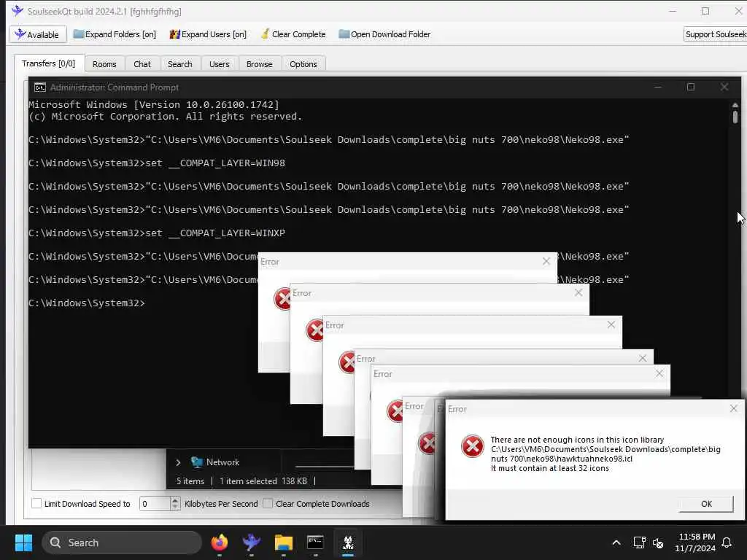Click the download speed value field
The height and width of the screenshot is (560, 747).
tap(155, 503)
